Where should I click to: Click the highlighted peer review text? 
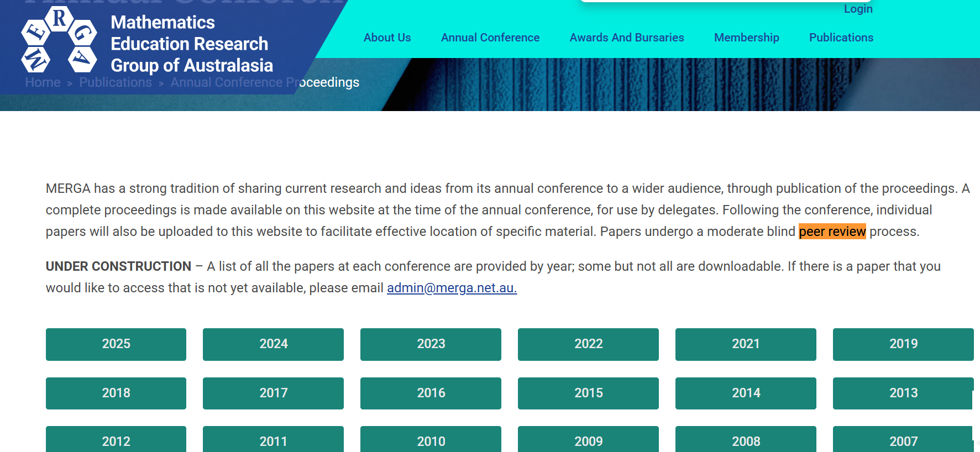(832, 232)
